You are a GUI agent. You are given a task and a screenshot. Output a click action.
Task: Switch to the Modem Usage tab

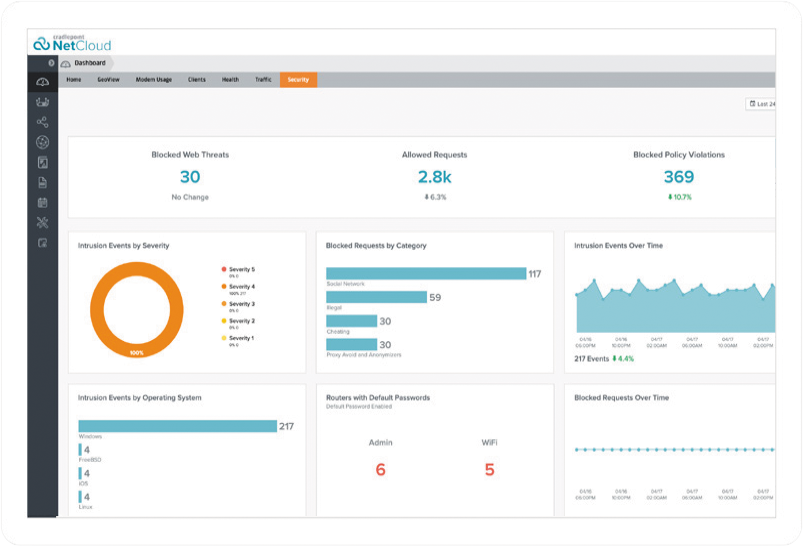point(153,79)
